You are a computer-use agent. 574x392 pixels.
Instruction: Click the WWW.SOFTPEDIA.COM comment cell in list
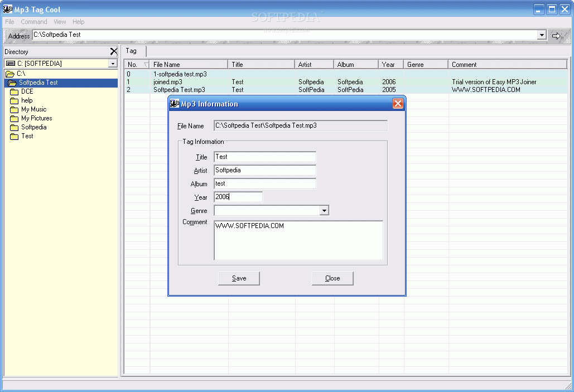[486, 90]
